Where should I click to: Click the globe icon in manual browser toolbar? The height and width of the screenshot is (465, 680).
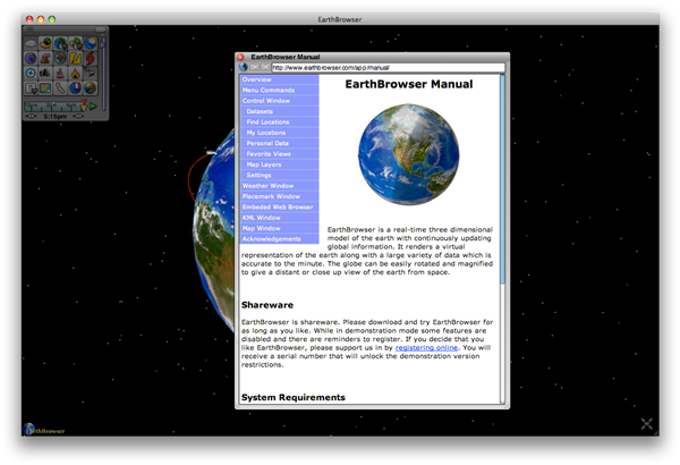(243, 67)
